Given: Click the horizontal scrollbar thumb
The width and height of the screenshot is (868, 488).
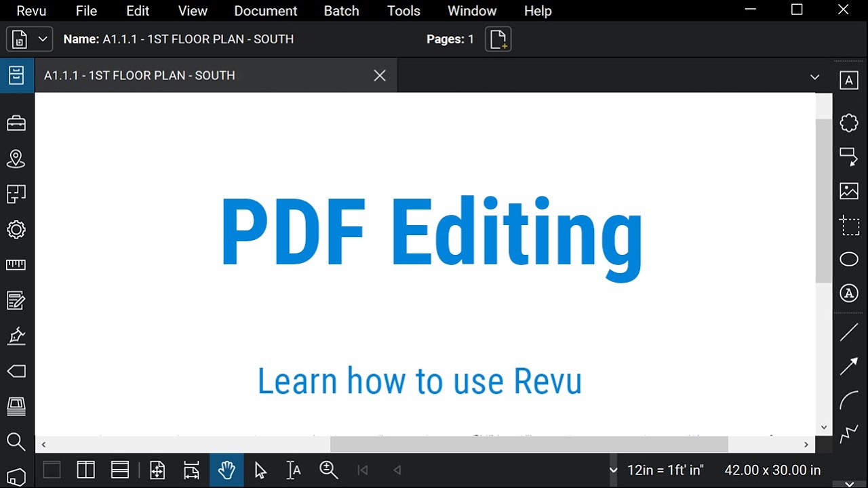Looking at the screenshot, I should tap(529, 445).
